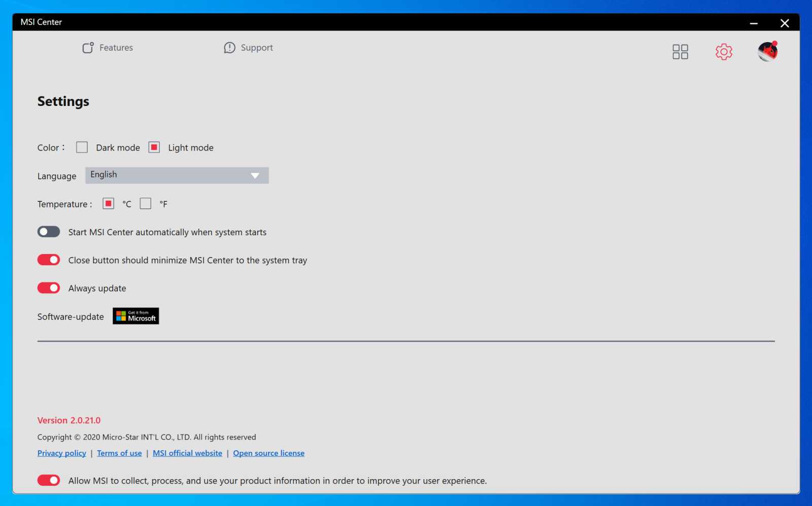Select the Light mode checkbox

tap(154, 147)
